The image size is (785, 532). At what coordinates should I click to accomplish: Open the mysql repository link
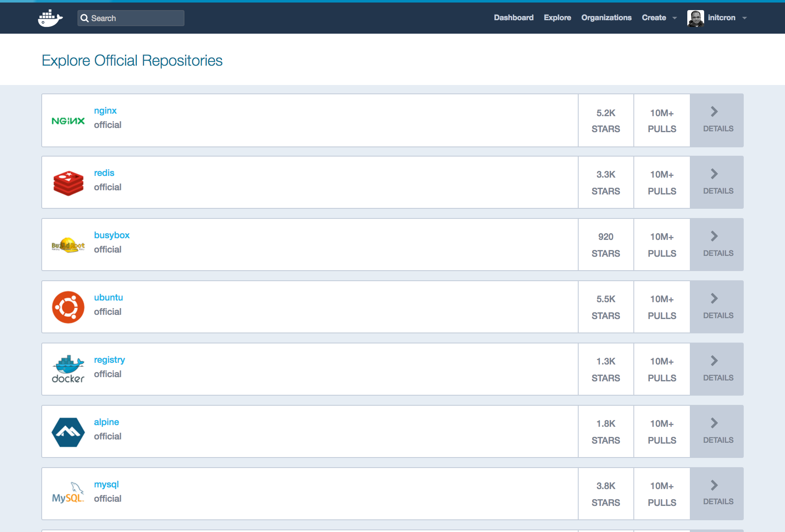107,484
